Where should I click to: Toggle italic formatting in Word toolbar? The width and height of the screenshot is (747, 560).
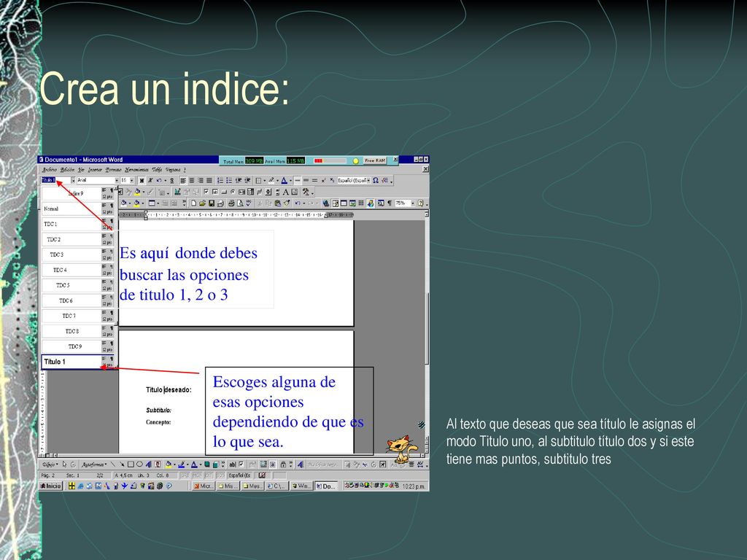(150, 181)
